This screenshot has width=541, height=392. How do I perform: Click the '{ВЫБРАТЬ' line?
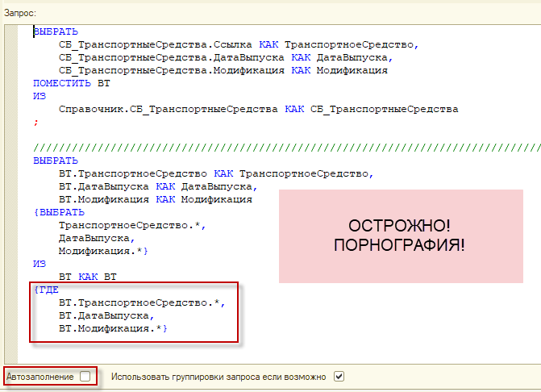59,212
